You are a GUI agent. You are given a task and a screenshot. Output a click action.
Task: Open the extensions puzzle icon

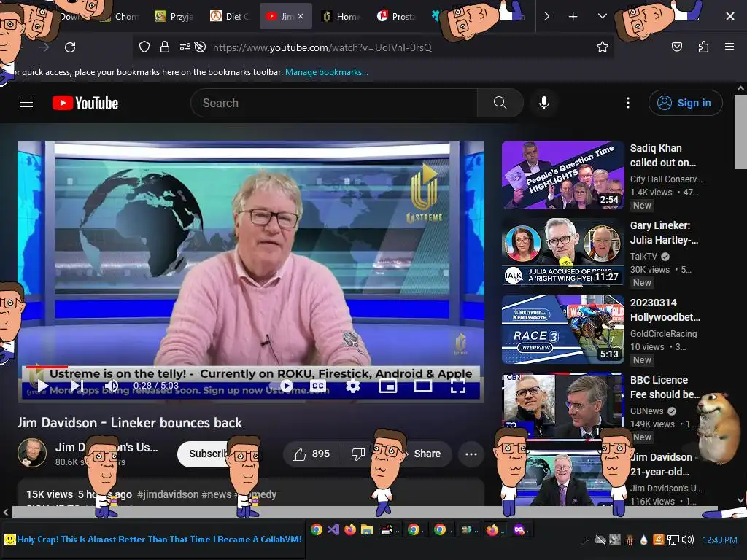point(703,47)
